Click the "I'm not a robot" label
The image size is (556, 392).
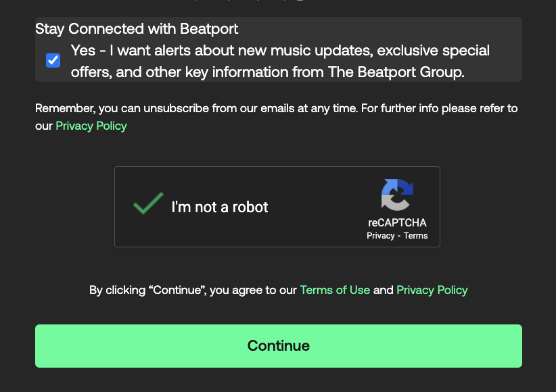coord(220,207)
